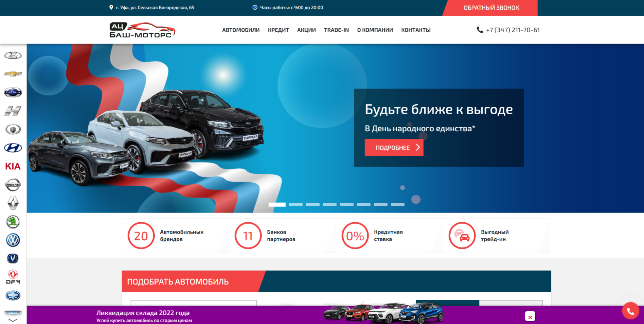Open the О КОМПАНИИ menu item

[x=375, y=30]
